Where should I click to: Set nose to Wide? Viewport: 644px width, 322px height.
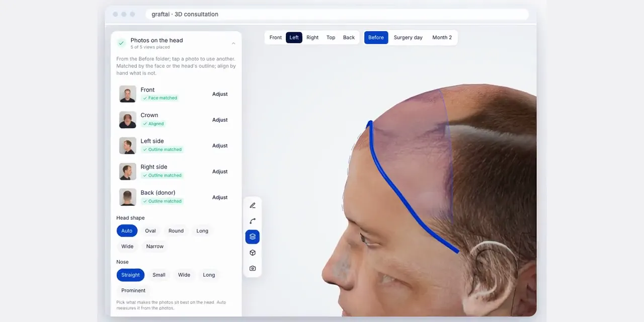184,275
